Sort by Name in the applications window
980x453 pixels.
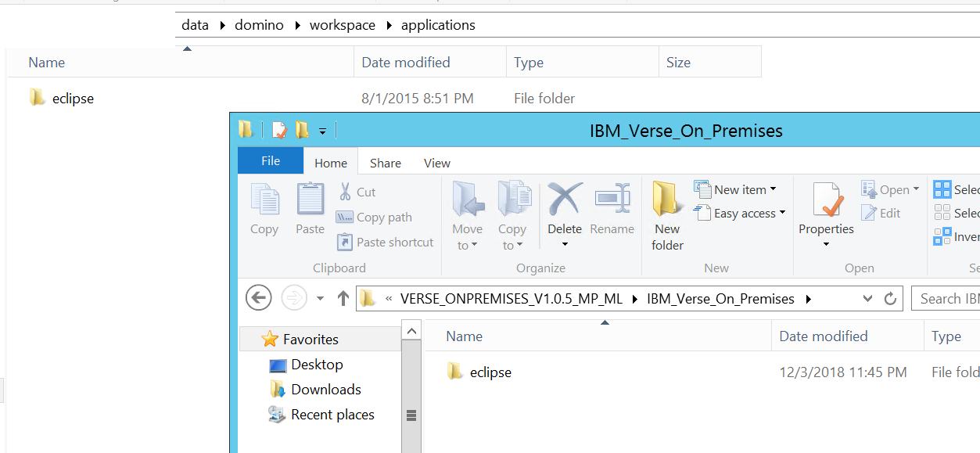(x=181, y=63)
